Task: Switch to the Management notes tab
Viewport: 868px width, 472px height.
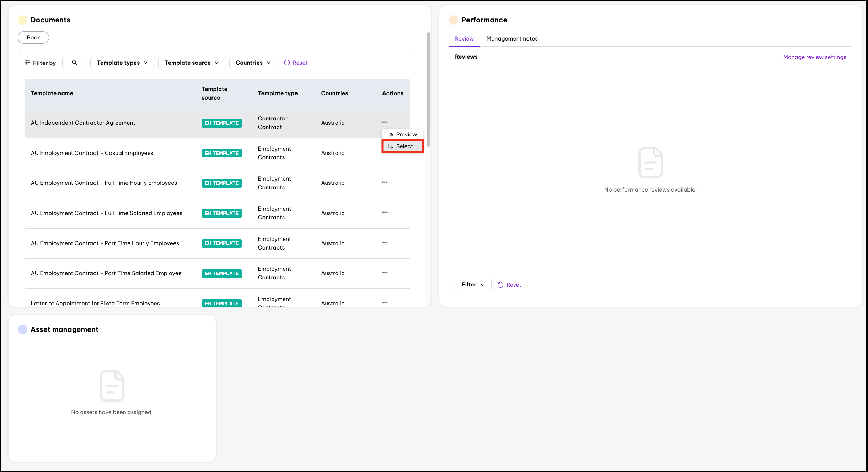Action: click(x=512, y=38)
